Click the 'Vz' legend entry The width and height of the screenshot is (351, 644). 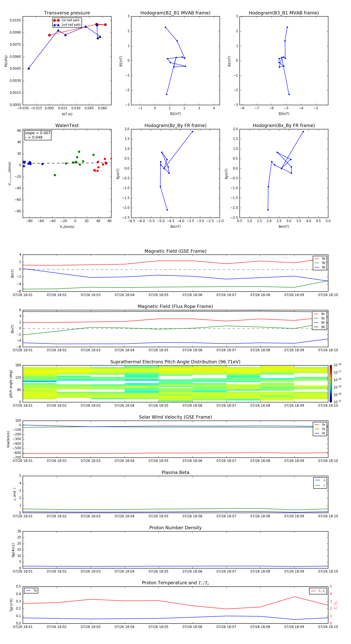tap(320, 433)
